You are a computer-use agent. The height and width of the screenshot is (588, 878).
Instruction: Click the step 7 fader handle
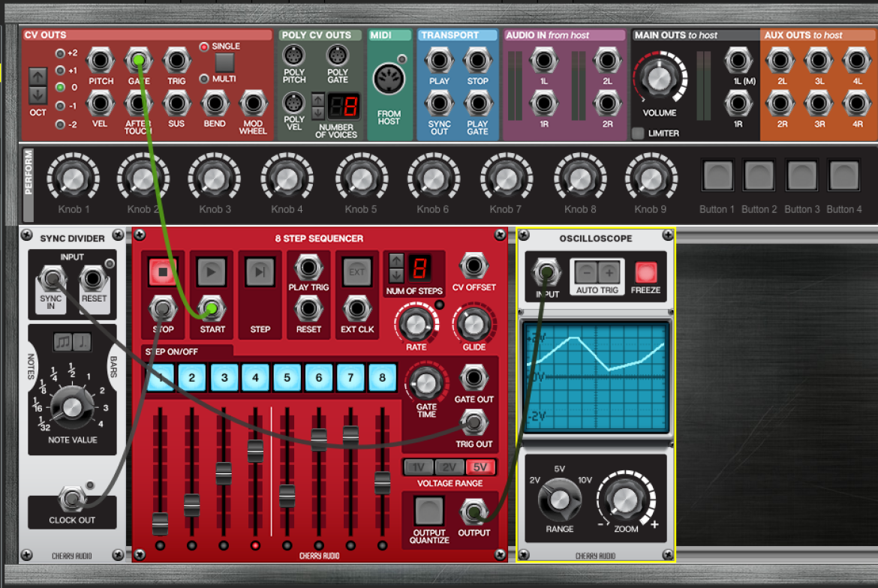pyautogui.click(x=350, y=436)
